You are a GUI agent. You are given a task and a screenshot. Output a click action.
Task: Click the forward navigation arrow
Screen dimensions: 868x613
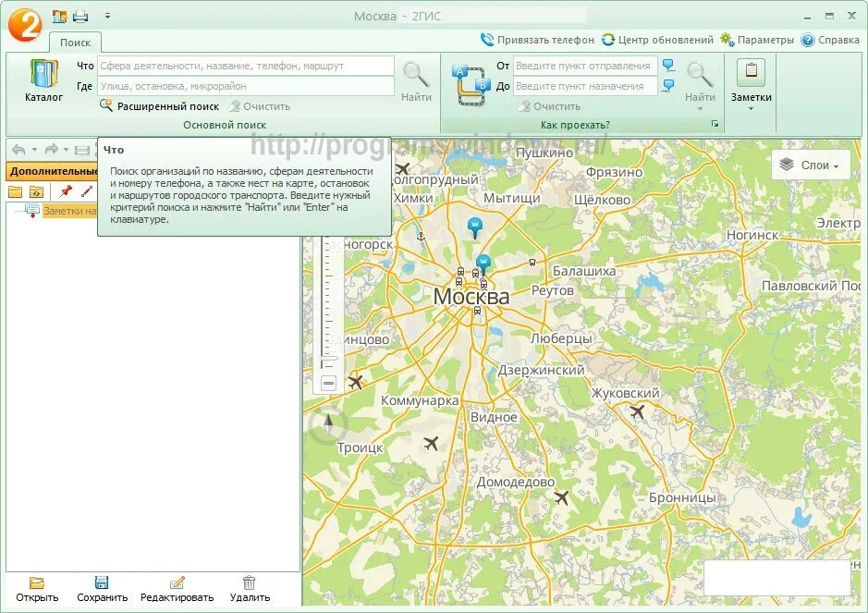click(52, 150)
